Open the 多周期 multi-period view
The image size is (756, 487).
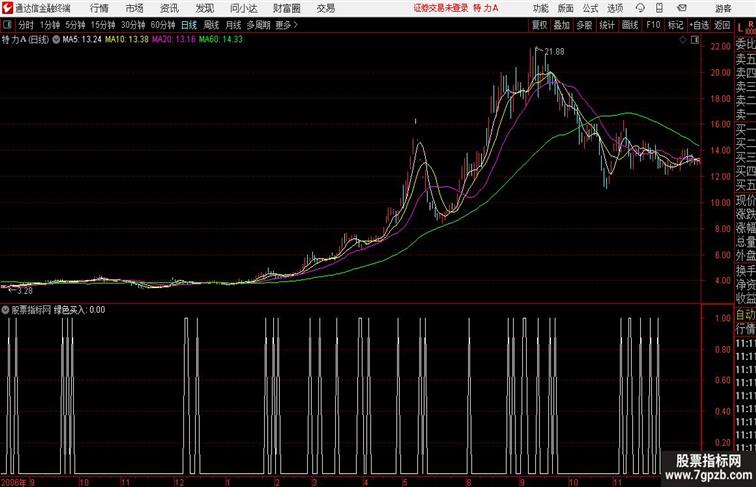(259, 25)
